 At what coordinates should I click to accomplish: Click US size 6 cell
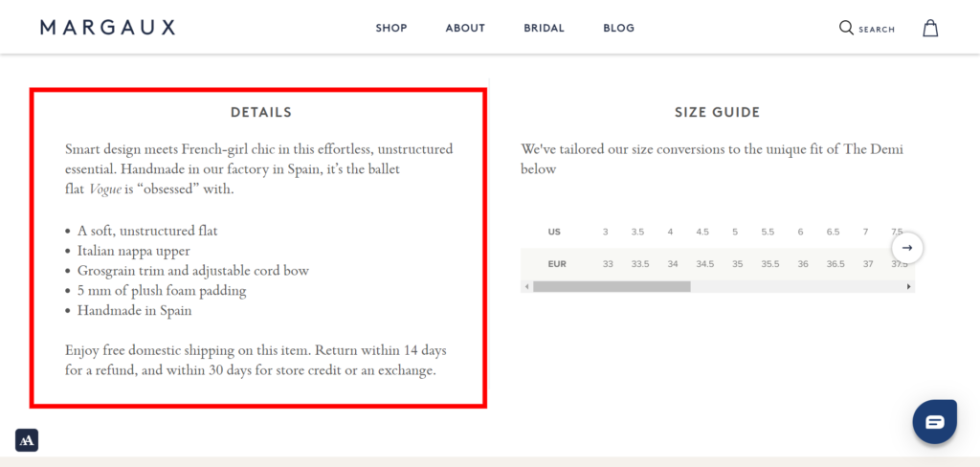click(801, 232)
